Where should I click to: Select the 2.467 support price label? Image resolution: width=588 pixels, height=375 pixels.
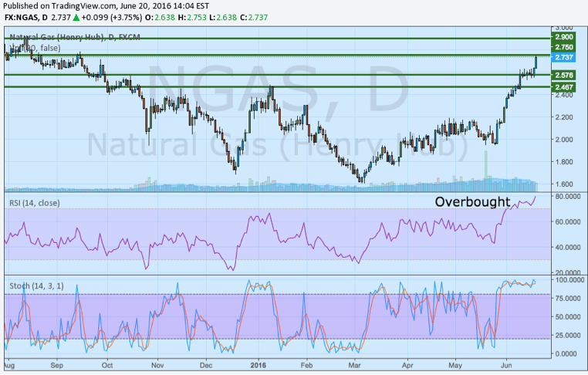click(564, 87)
